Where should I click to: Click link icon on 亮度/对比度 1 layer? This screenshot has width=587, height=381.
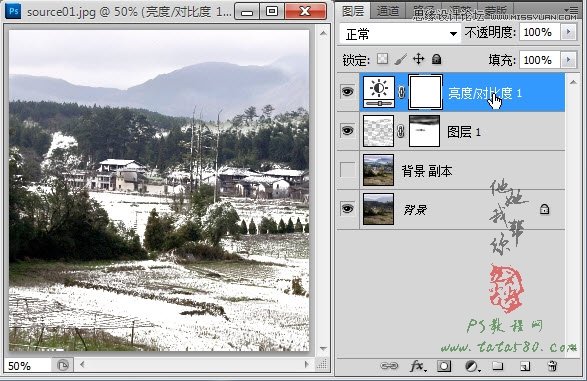tap(401, 92)
